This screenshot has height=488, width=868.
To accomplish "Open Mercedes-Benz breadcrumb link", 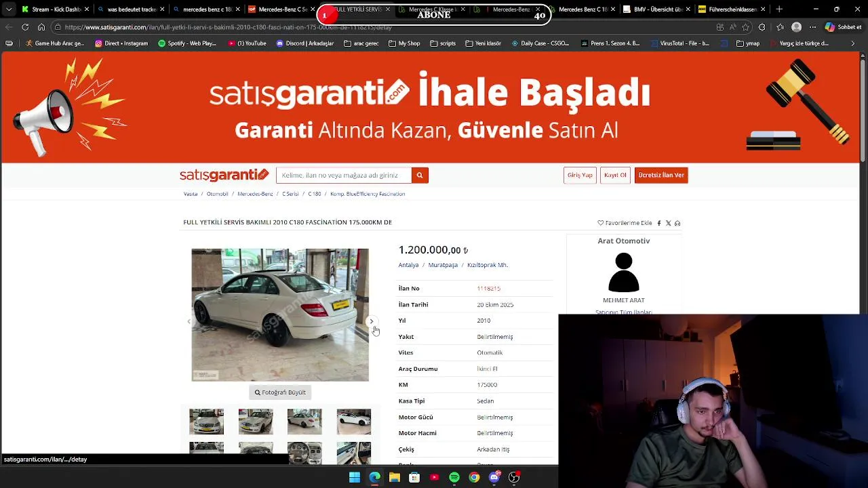I will 255,194.
